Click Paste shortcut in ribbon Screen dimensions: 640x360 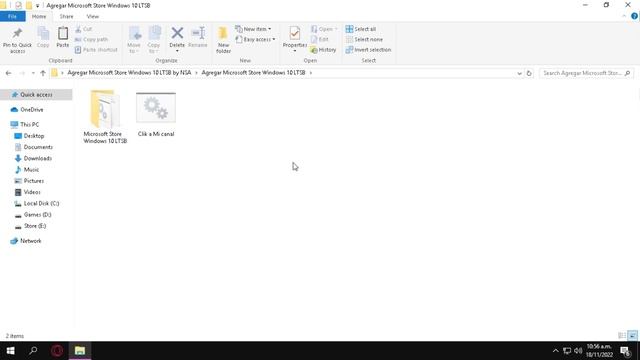(96, 49)
